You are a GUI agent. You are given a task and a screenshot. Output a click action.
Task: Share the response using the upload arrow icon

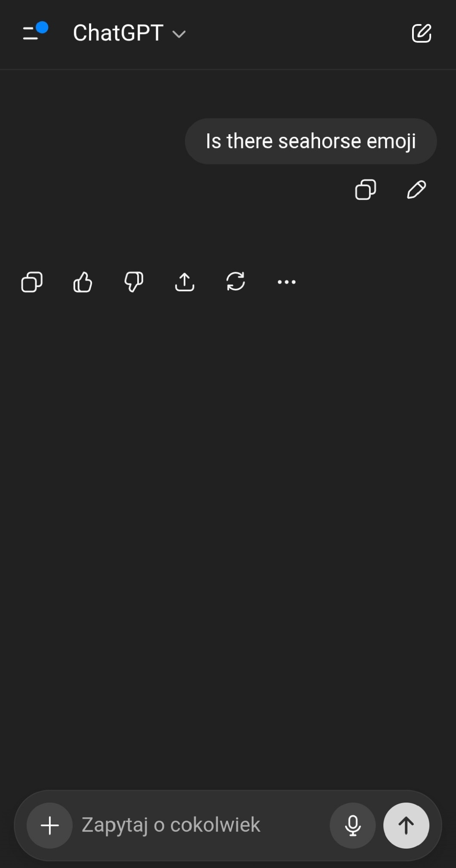pyautogui.click(x=185, y=282)
